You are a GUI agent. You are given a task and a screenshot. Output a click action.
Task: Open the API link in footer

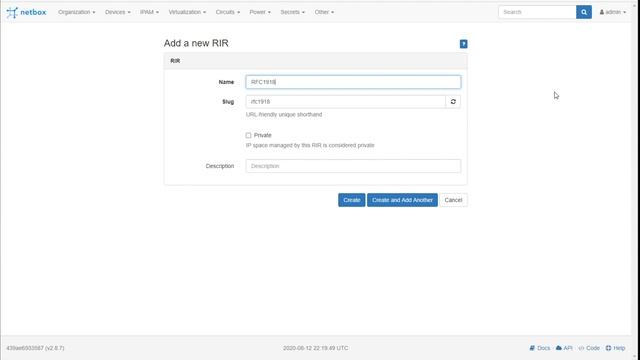(564, 348)
